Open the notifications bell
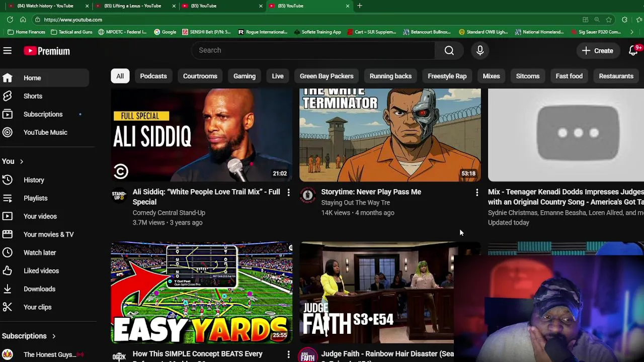Viewport: 644px width, 362px height. click(633, 51)
